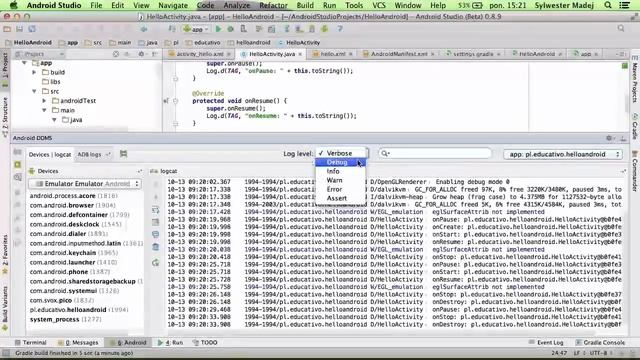Open the Android SDK Manager toolbar icon

tap(311, 29)
